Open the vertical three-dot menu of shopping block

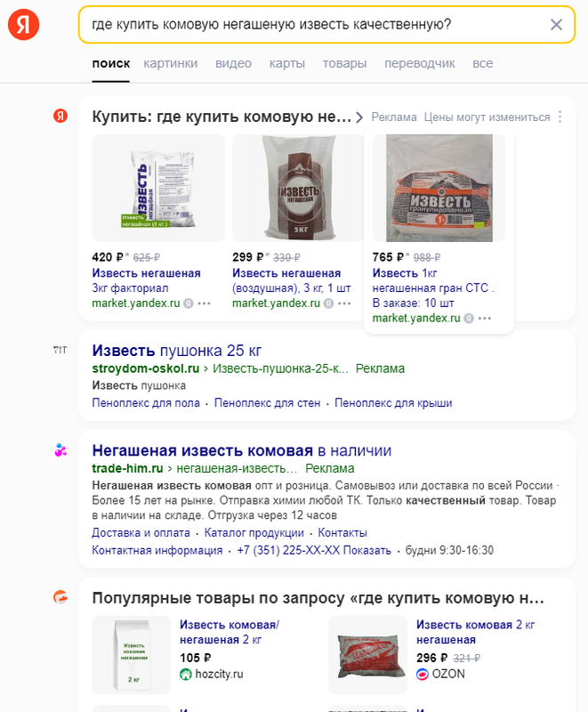click(x=560, y=117)
